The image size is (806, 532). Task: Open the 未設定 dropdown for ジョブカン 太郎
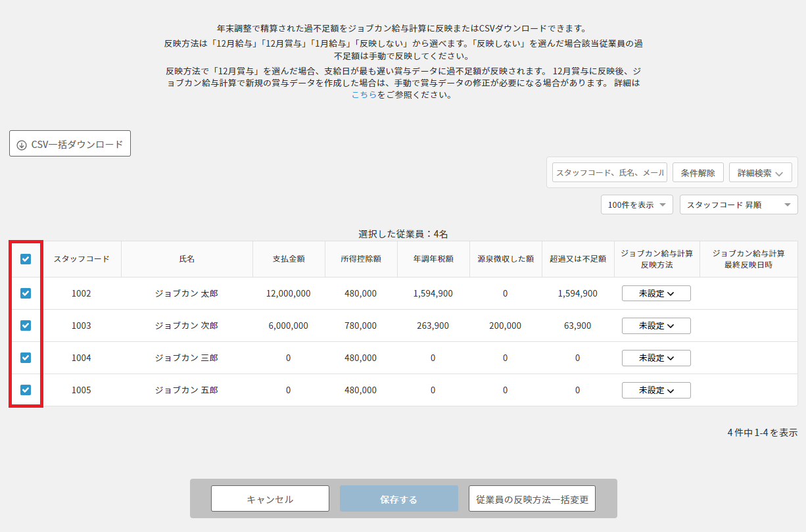point(656,293)
